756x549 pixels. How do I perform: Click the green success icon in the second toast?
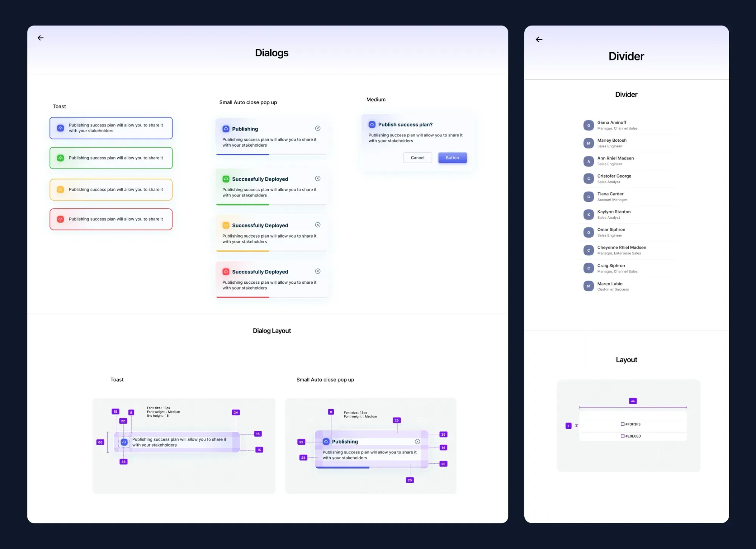tap(60, 158)
